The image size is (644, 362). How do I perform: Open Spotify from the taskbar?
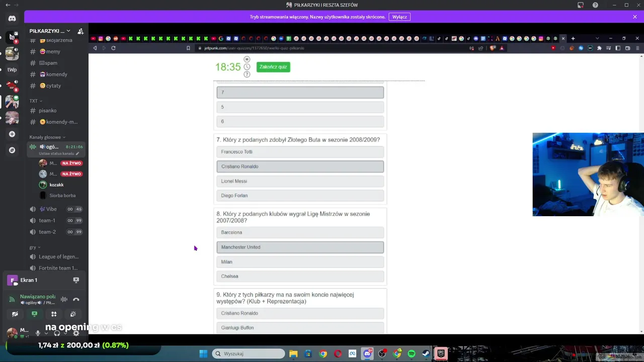point(411,353)
